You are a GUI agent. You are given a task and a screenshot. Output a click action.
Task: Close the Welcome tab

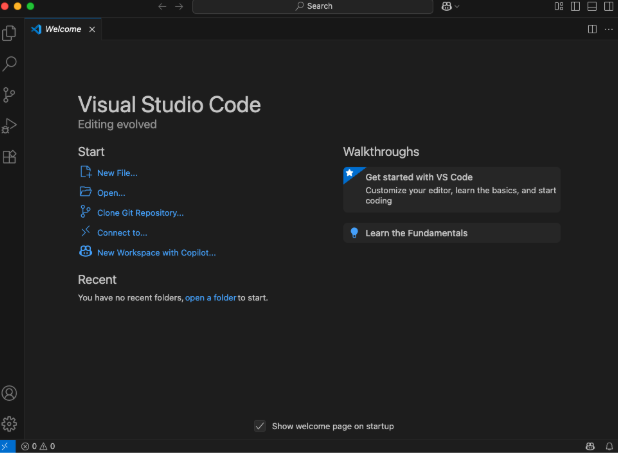[92, 29]
